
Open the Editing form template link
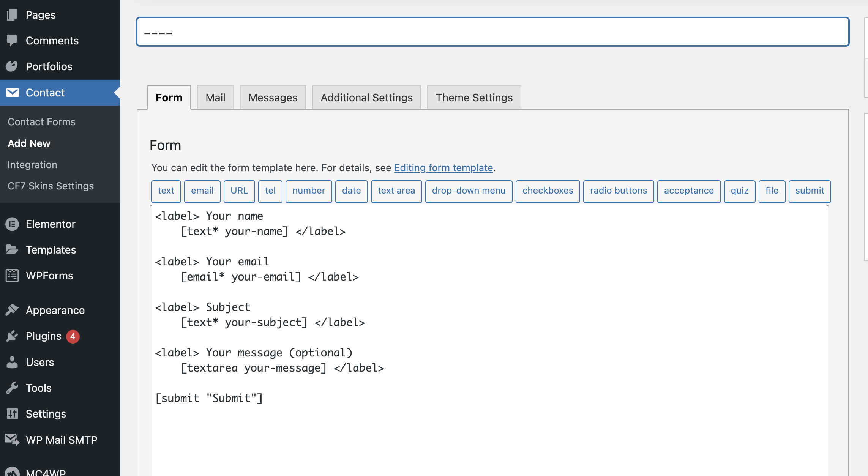pos(443,168)
